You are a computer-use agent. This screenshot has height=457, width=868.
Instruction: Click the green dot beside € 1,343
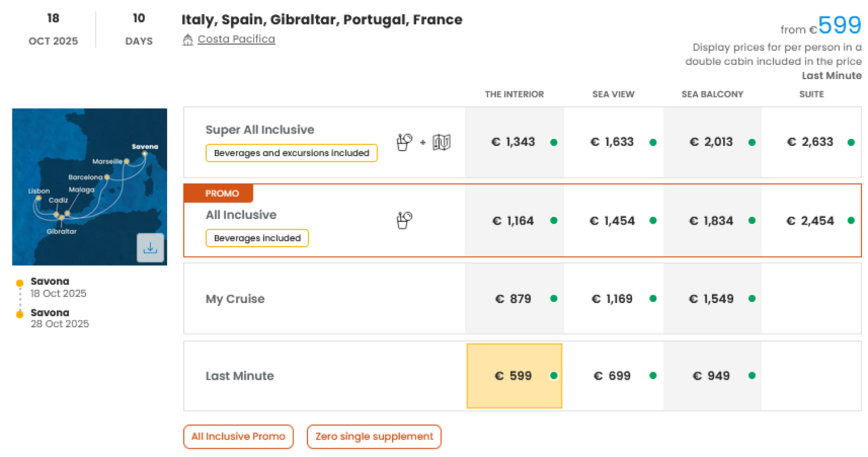[x=553, y=142]
